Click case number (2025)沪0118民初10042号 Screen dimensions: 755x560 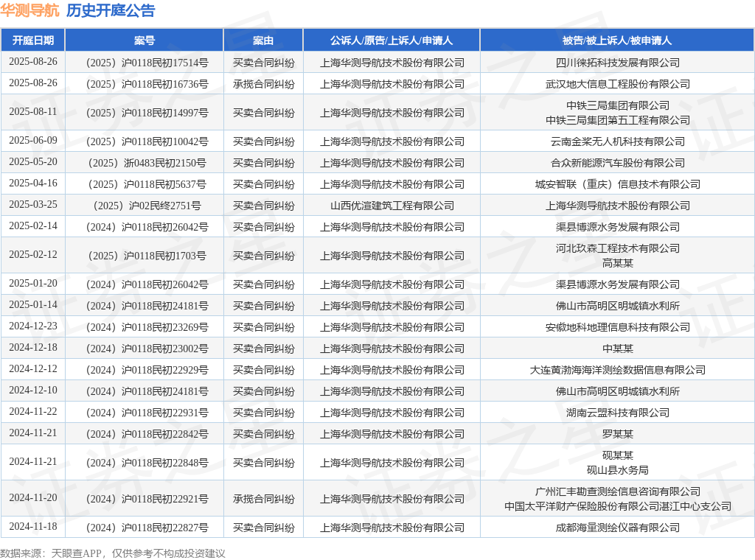pyautogui.click(x=147, y=141)
